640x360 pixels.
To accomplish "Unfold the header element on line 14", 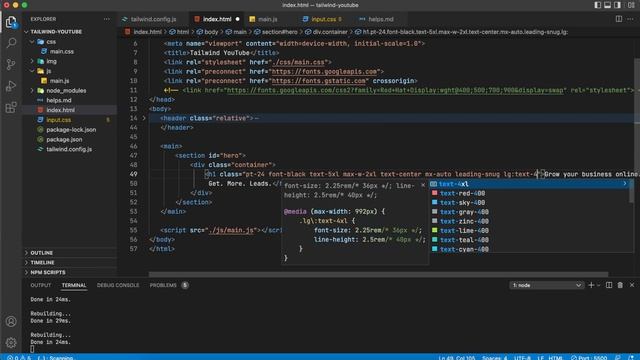I will pyautogui.click(x=144, y=118).
